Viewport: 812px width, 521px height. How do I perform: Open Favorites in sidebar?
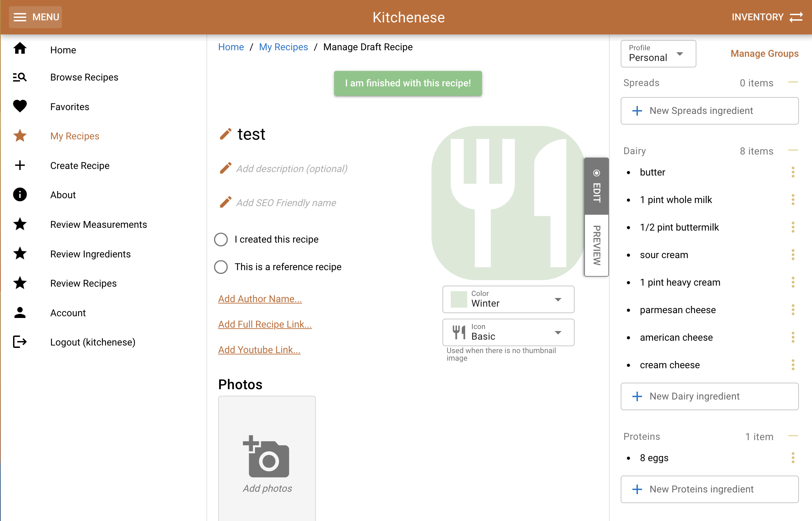pos(70,107)
